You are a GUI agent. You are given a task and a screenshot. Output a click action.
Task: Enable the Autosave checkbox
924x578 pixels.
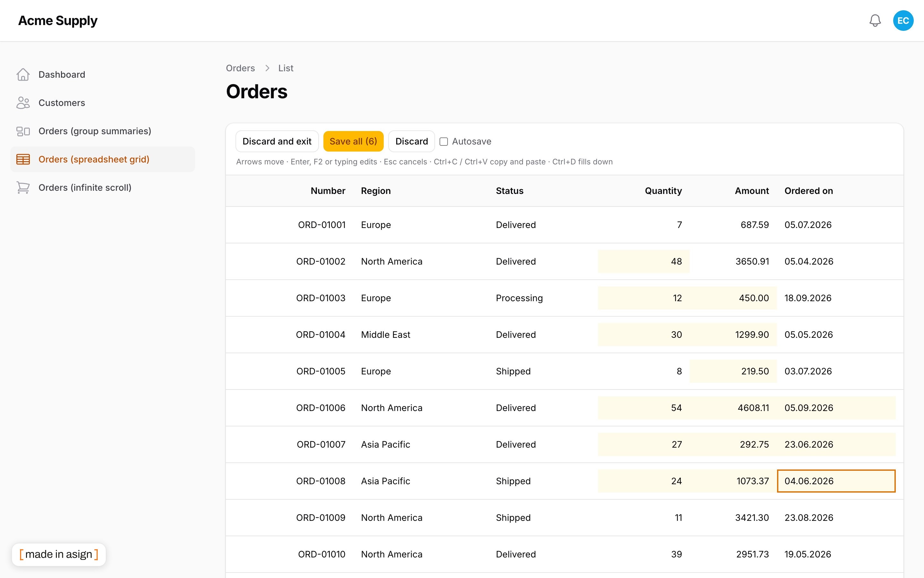tap(444, 141)
